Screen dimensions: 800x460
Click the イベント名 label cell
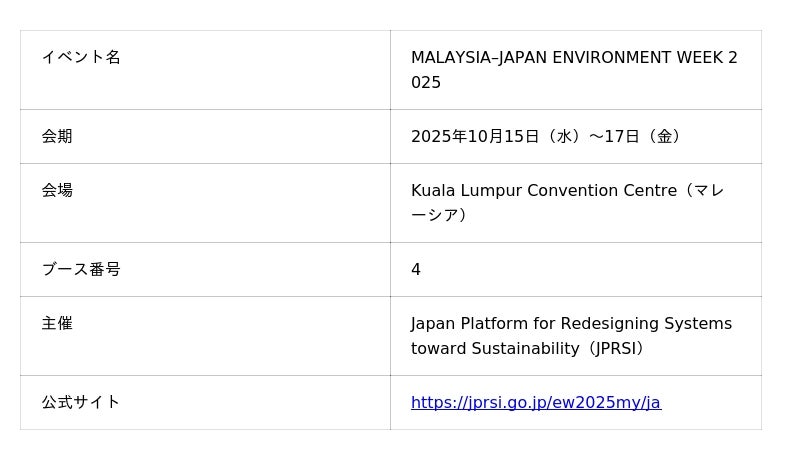point(81,58)
